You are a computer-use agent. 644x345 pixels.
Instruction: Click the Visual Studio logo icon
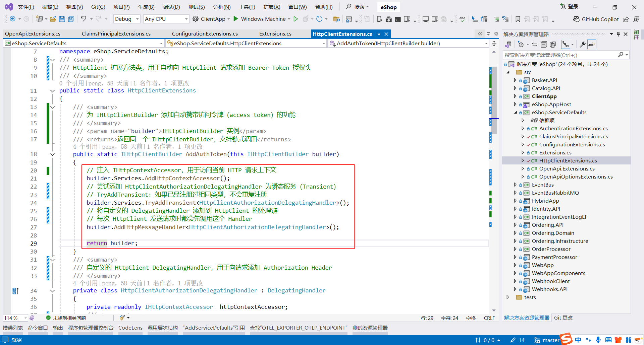tap(9, 7)
